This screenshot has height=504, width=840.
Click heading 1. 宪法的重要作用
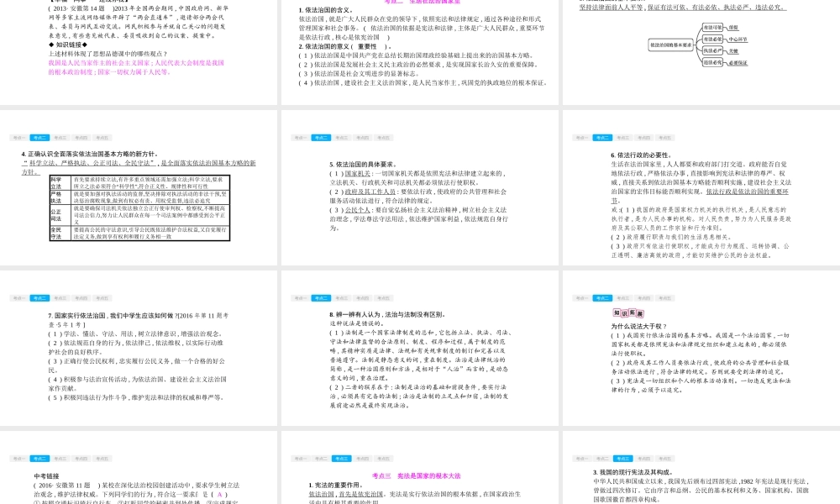click(335, 486)
